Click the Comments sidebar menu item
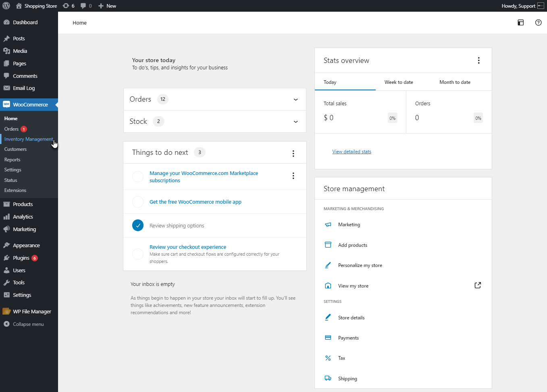The height and width of the screenshot is (392, 547). pos(25,76)
